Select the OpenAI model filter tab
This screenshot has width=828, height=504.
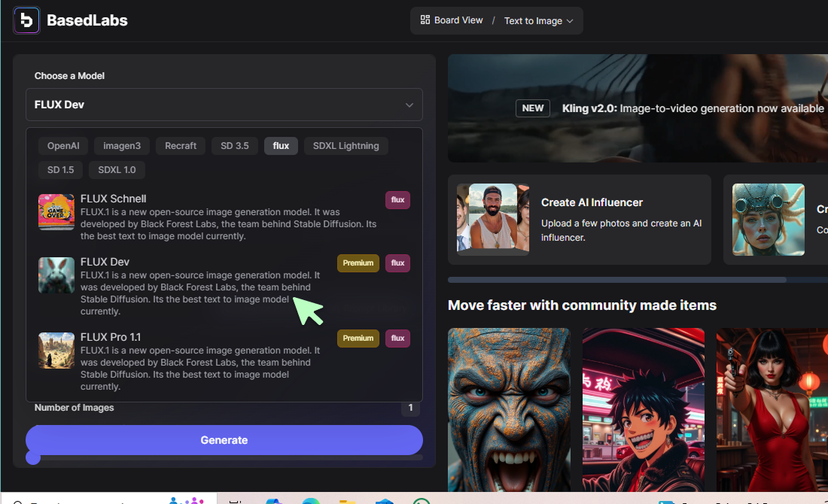click(x=63, y=146)
